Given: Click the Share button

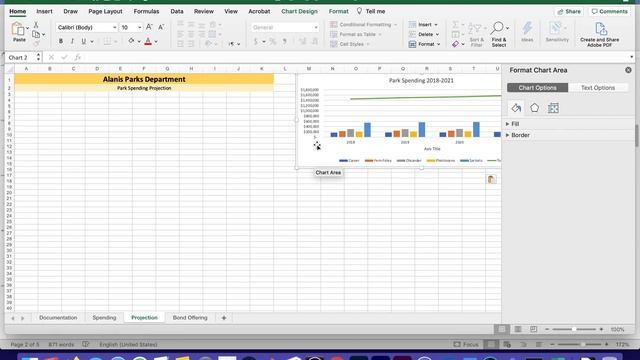Looking at the screenshot, I should (569, 11).
